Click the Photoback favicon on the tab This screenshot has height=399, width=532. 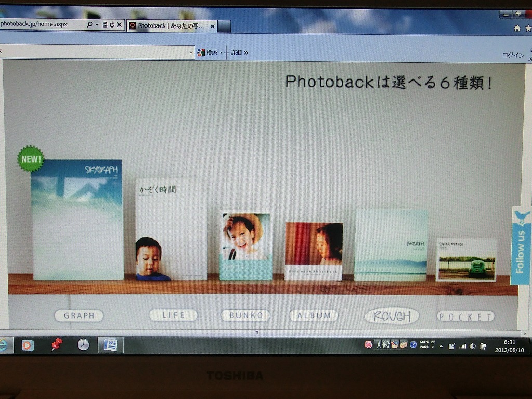point(132,26)
